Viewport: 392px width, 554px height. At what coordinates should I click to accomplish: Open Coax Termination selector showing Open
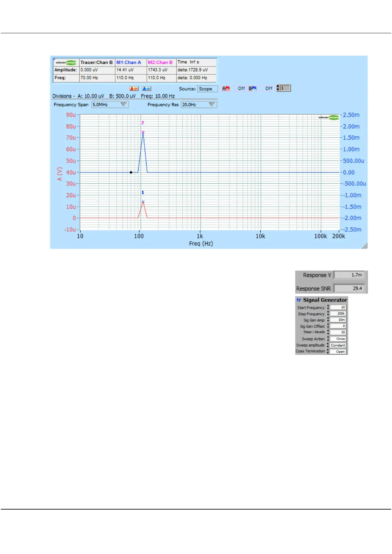[x=338, y=352]
